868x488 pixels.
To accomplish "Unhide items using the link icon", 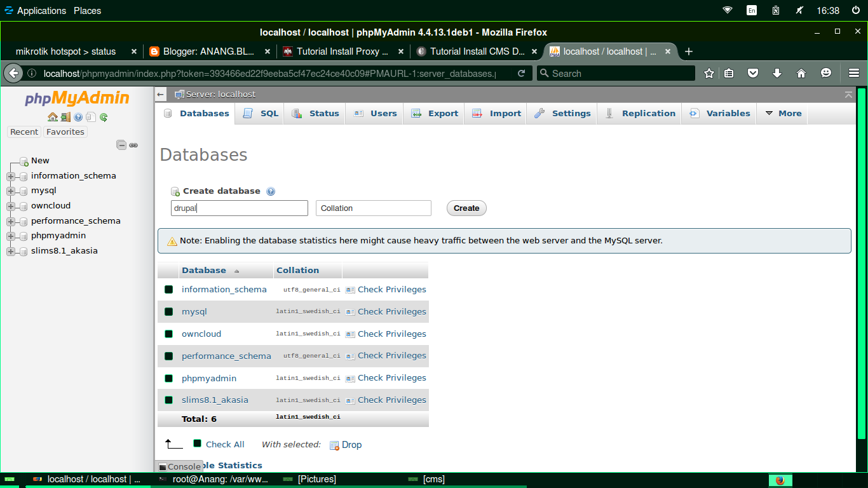I will [x=133, y=145].
